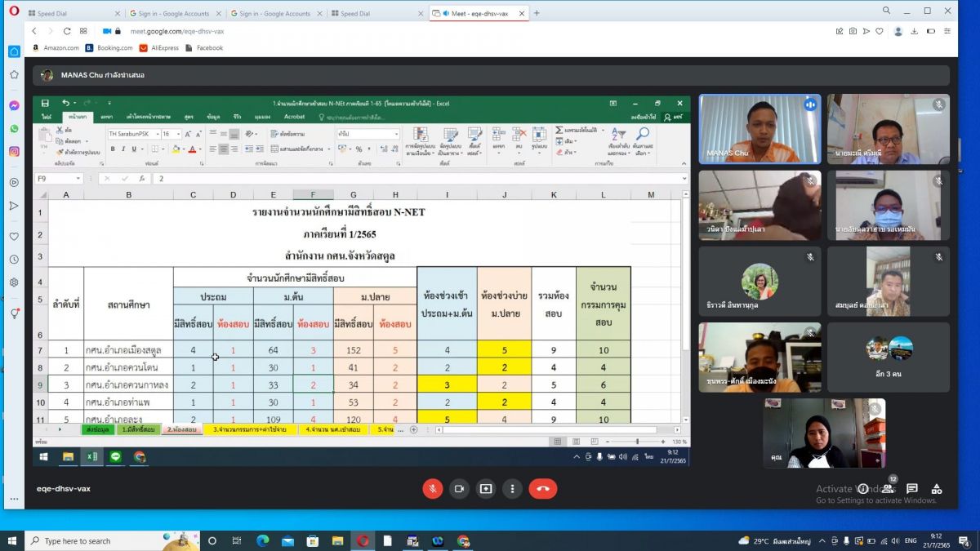This screenshot has height=551, width=980.
Task: Open the Booking.com bookmark
Action: coord(114,48)
